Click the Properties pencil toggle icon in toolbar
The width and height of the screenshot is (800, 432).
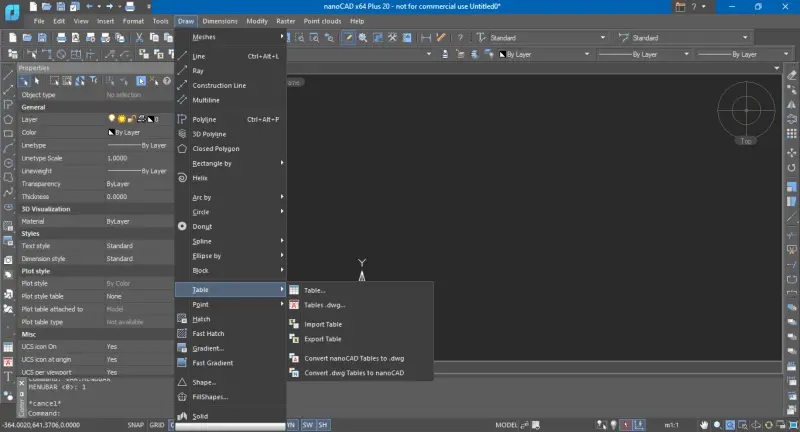pyautogui.click(x=348, y=38)
